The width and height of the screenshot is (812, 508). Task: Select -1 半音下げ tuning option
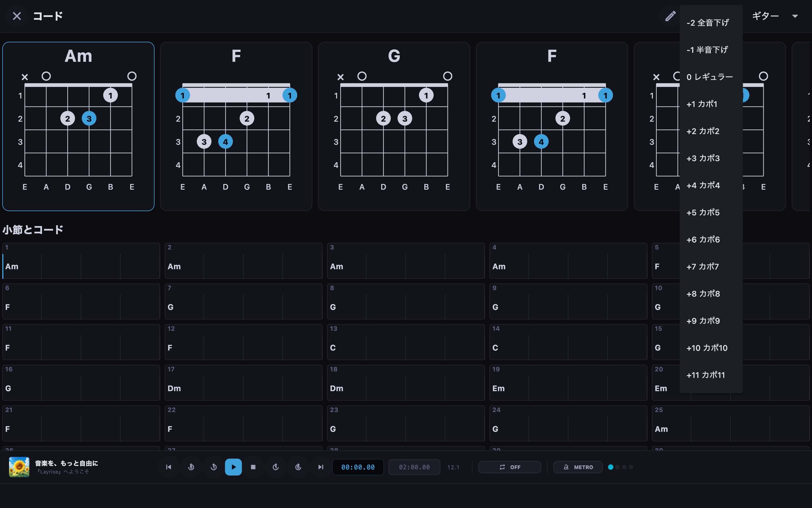[x=711, y=50]
